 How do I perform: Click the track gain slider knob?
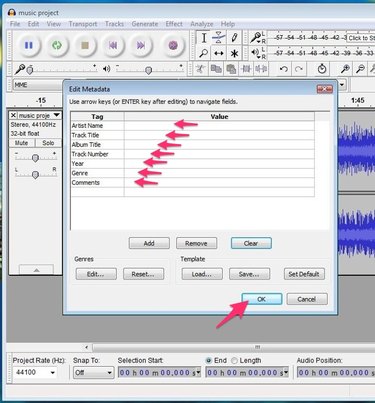pyautogui.click(x=35, y=158)
